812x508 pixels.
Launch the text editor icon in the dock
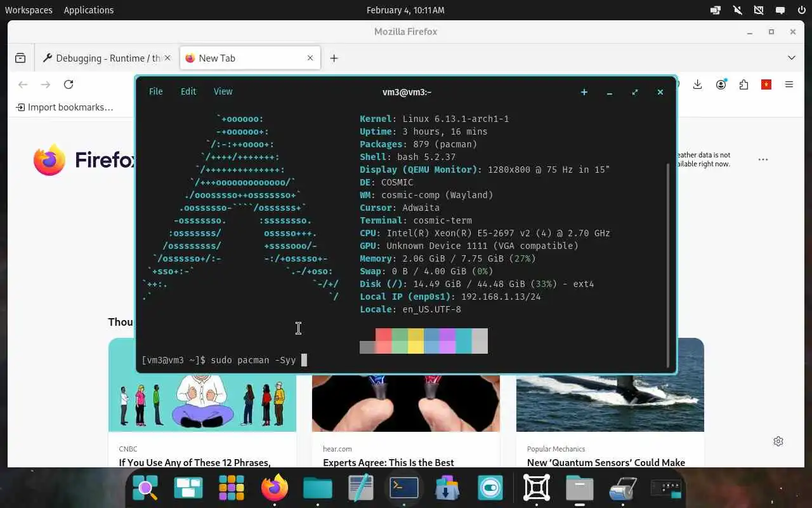[361, 488]
